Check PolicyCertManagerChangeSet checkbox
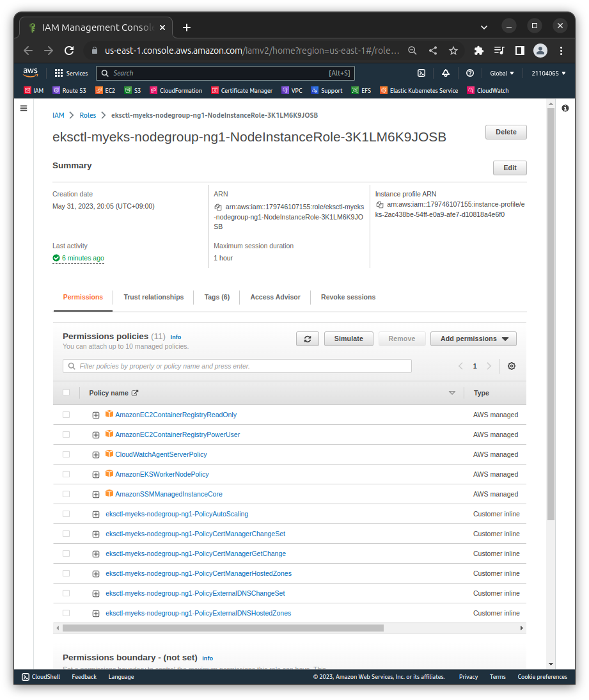 [x=67, y=534]
